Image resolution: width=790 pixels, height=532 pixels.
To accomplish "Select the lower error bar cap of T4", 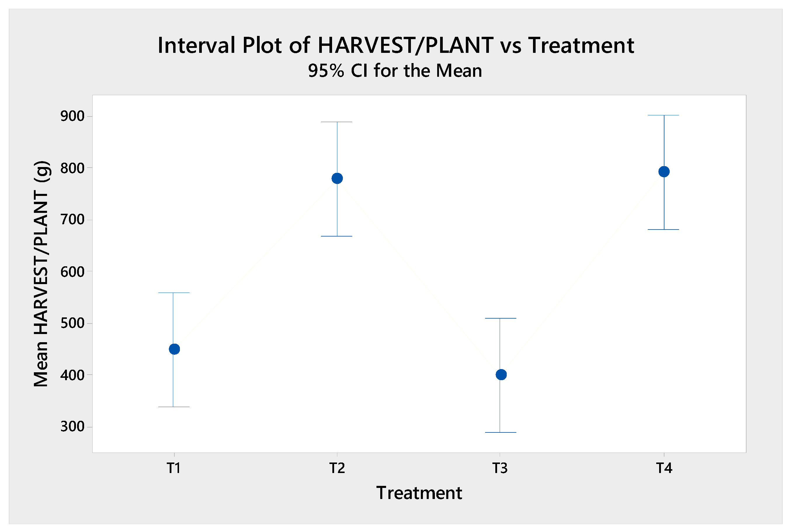I will [x=664, y=230].
